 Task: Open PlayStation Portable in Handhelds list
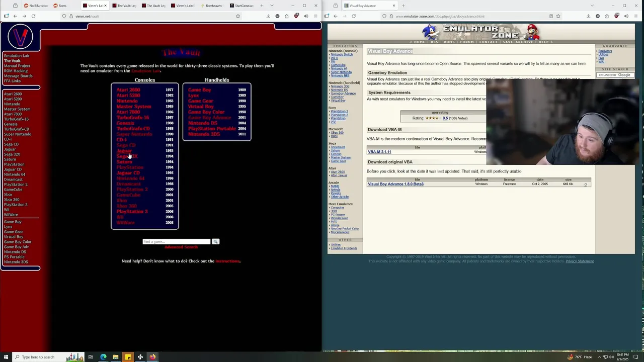[212, 129]
